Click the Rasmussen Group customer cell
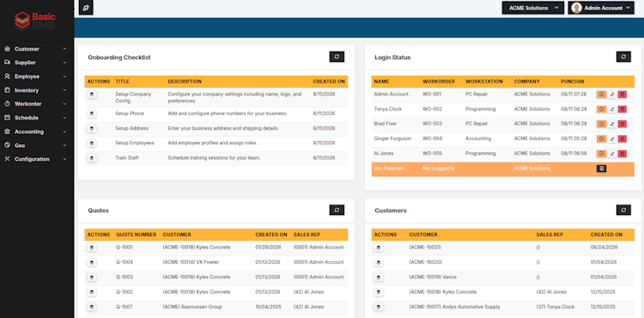644x318 pixels. (192, 307)
